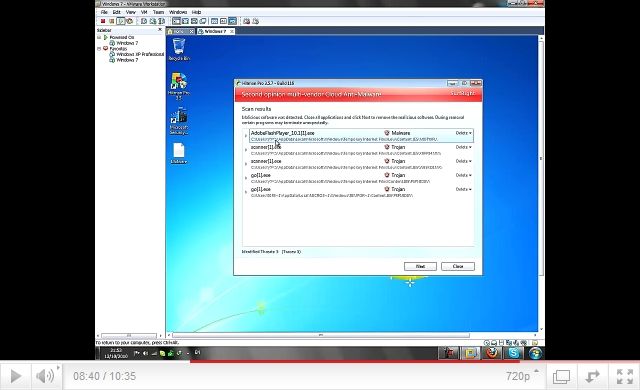The height and width of the screenshot is (390, 640).
Task: Switch video player to wide mode
Action: tap(561, 377)
